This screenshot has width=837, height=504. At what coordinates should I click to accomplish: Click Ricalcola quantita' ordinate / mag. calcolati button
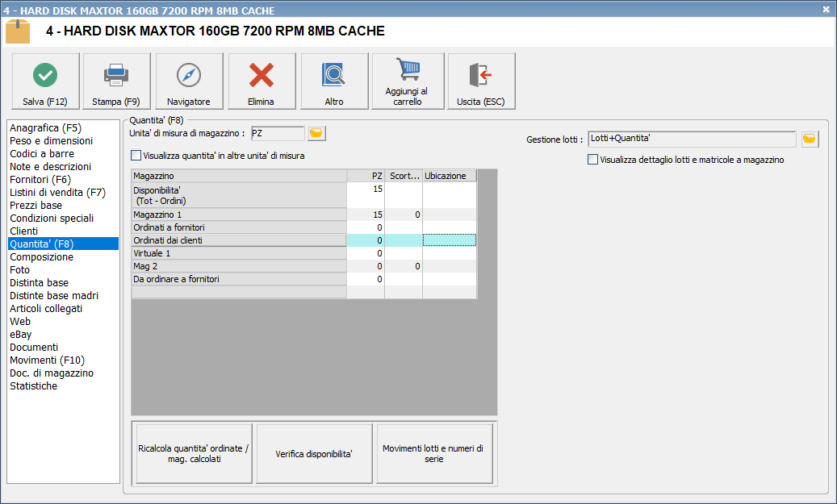(x=194, y=453)
